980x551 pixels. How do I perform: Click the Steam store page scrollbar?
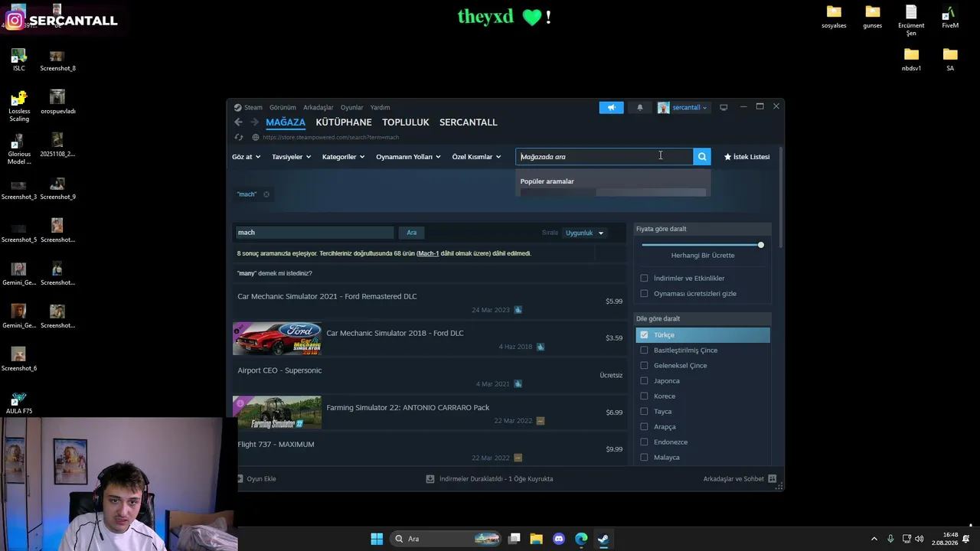[781, 197]
